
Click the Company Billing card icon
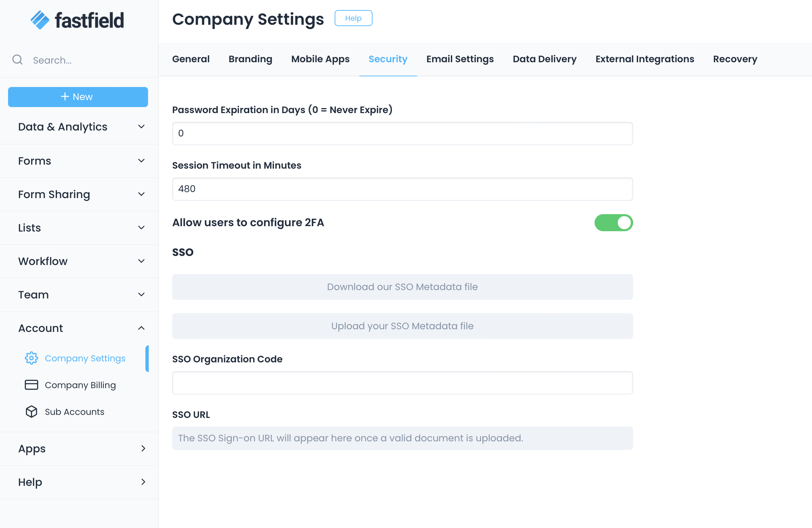31,385
